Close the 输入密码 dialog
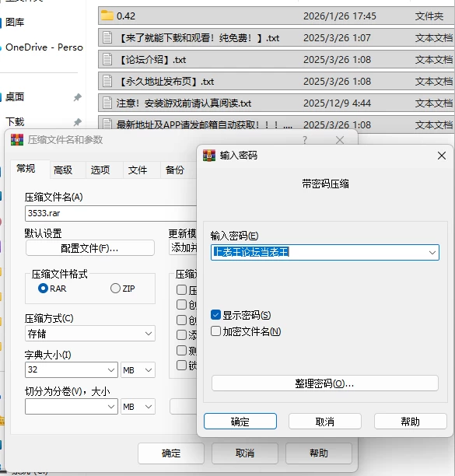This screenshot has width=455, height=476. pyautogui.click(x=442, y=156)
